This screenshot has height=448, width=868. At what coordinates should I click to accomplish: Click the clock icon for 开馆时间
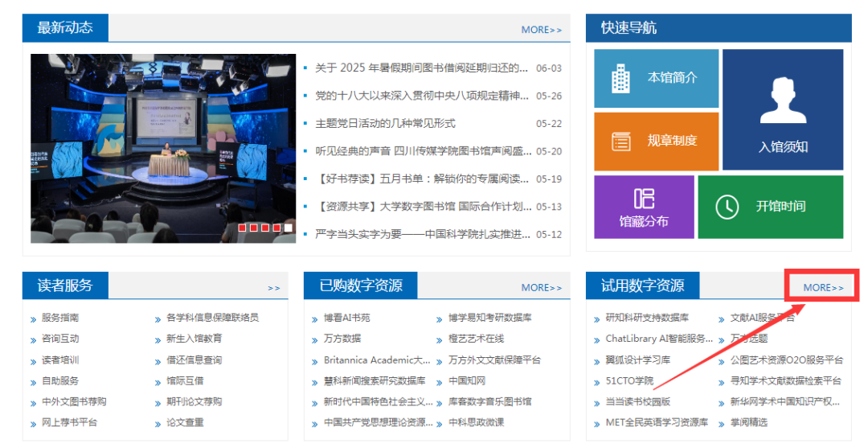tap(727, 207)
